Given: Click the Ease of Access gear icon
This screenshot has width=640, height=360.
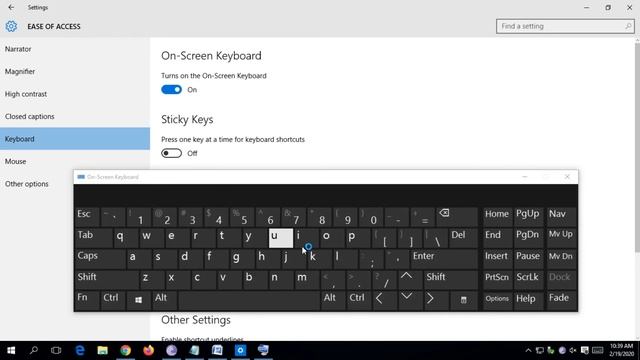Looking at the screenshot, I should tap(11, 27).
